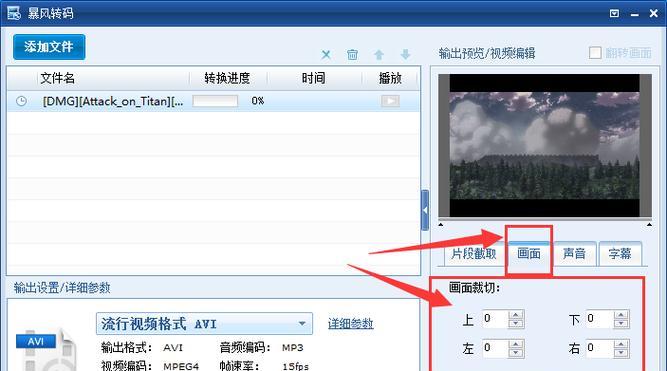This screenshot has height=371, width=667.
Task: Switch to the 片段截取 tab
Action: pos(473,254)
